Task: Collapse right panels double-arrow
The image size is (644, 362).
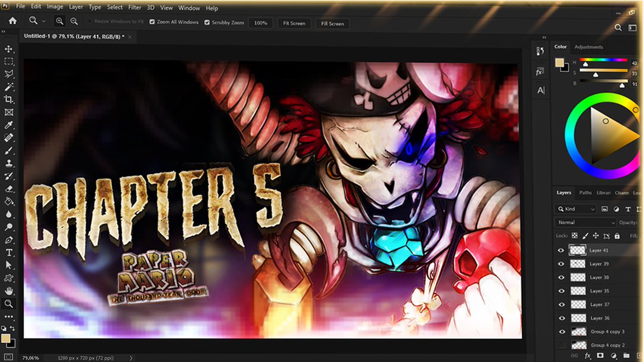Action: [544, 37]
